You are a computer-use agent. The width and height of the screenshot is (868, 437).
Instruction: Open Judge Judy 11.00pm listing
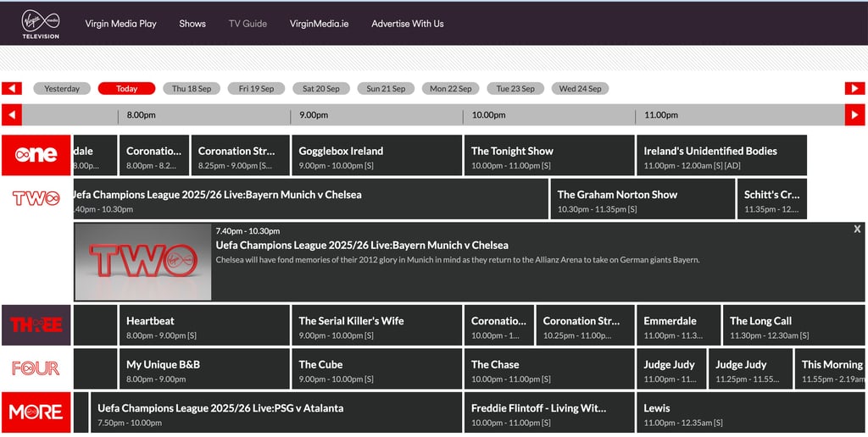(671, 368)
